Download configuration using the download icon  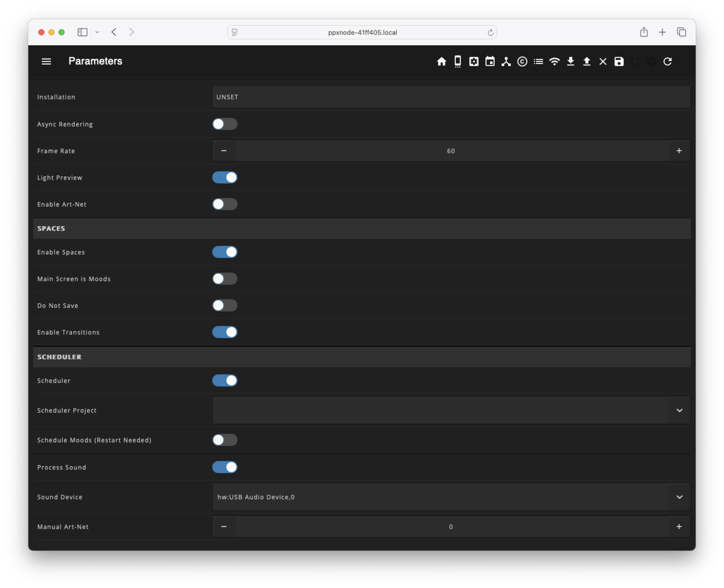pyautogui.click(x=571, y=61)
